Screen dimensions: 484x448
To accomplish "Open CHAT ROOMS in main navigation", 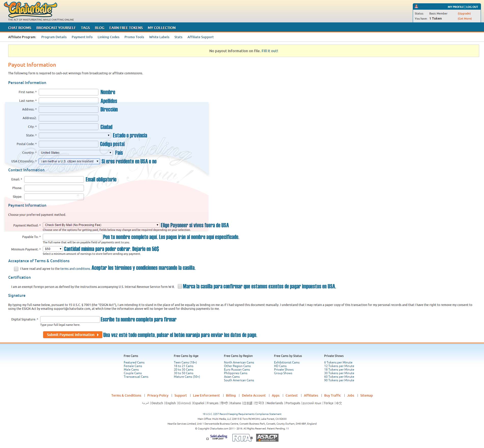I will [x=20, y=28].
